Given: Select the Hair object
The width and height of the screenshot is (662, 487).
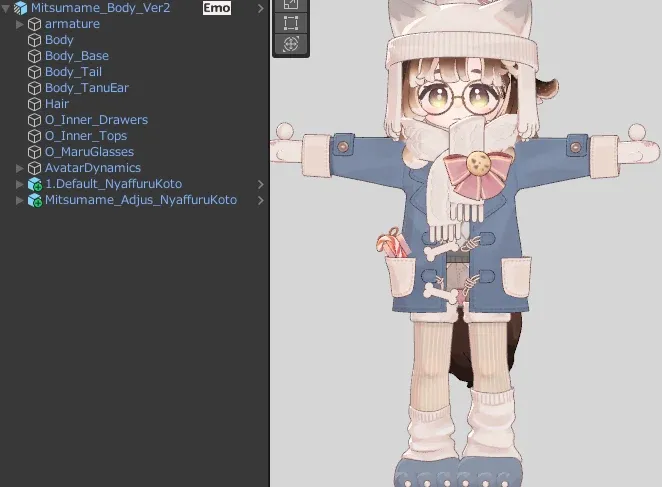Looking at the screenshot, I should (x=134, y=104).
